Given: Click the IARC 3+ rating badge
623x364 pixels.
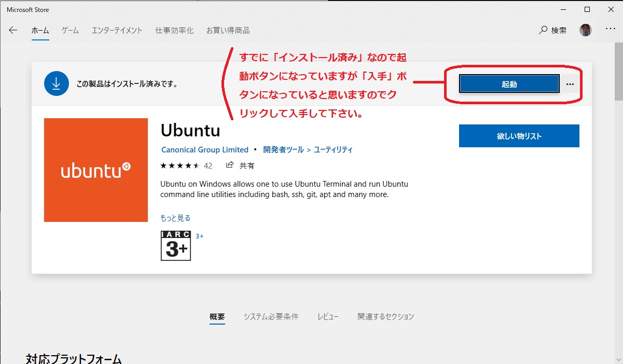Looking at the screenshot, I should pyautogui.click(x=176, y=246).
